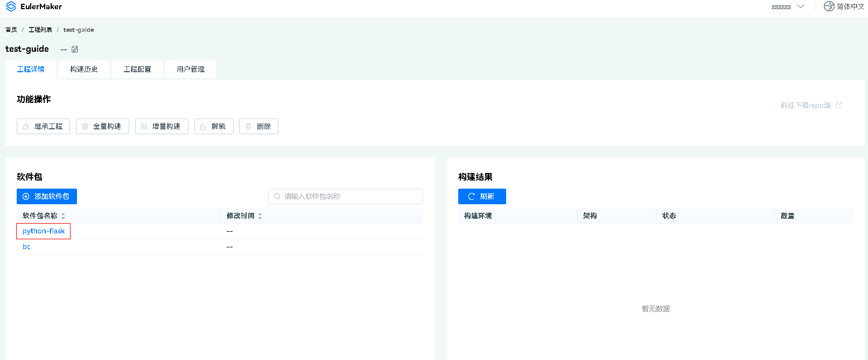Sort by 软件包名称 column arrows
The width and height of the screenshot is (868, 360).
pos(63,216)
